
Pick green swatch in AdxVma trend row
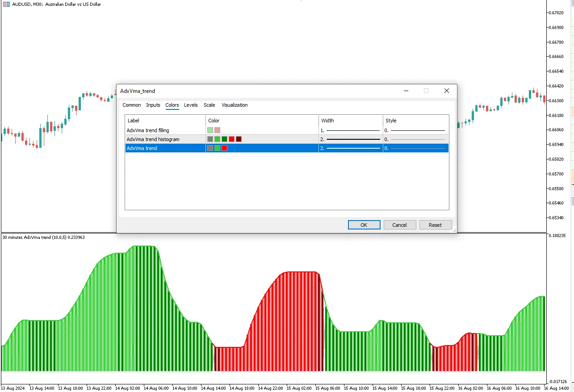(217, 148)
